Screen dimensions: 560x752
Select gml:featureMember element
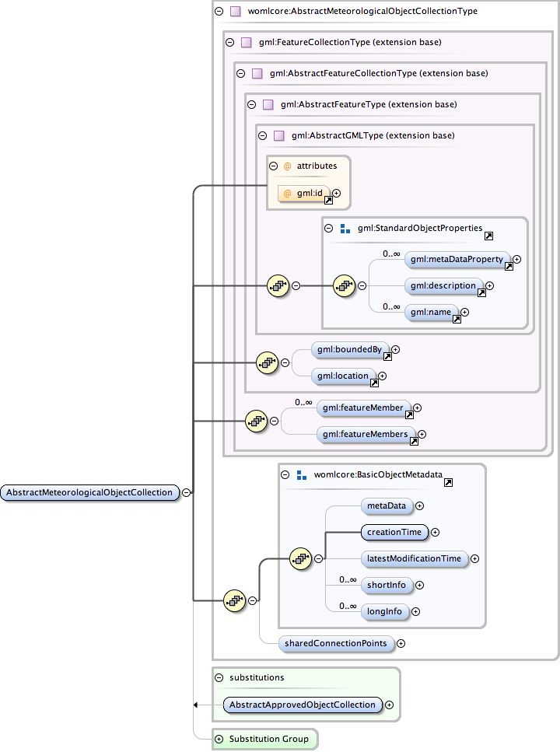[x=363, y=407]
